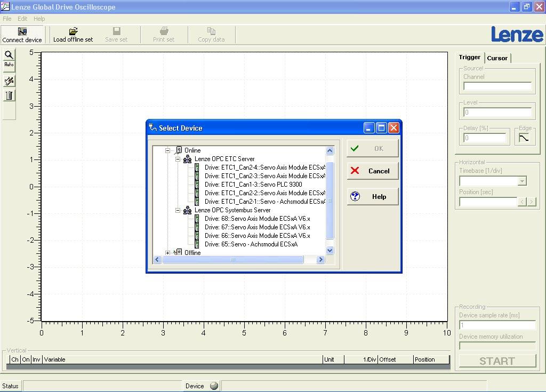
Task: Click network icon of ETC Server
Action: pos(187,159)
